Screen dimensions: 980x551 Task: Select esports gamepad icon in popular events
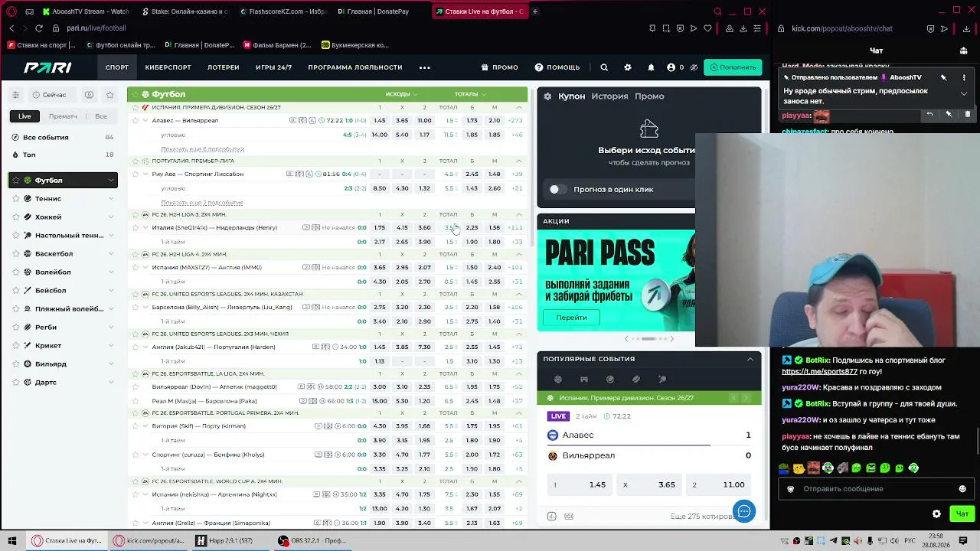[x=583, y=379]
